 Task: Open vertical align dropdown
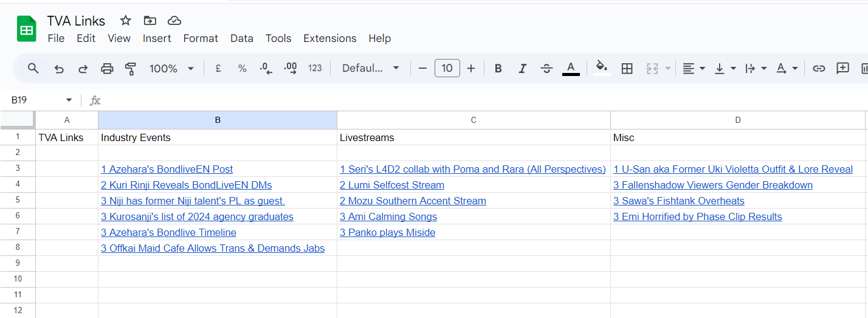click(x=725, y=69)
